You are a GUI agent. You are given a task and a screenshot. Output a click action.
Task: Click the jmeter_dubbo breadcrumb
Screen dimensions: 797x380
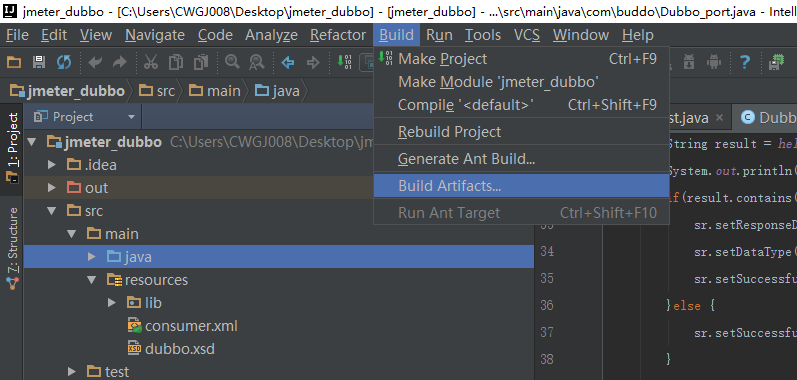pos(68,91)
